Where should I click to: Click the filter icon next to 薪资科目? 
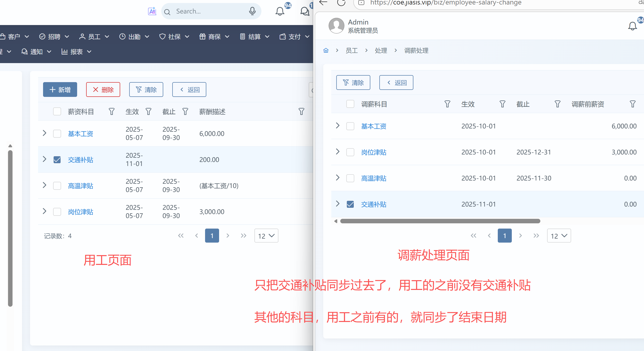[x=112, y=111]
